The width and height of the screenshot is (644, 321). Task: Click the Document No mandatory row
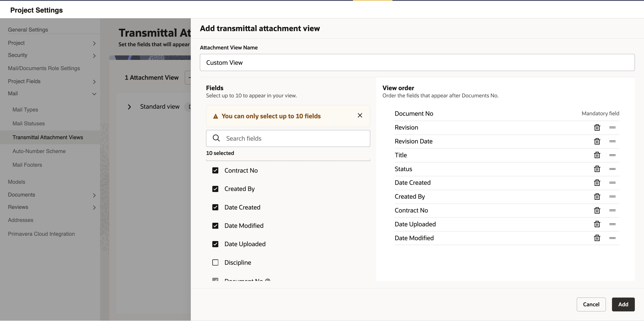pos(507,114)
